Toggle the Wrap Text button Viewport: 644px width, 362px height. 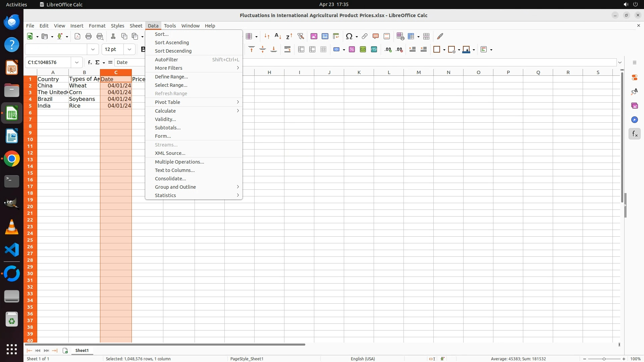pyautogui.click(x=287, y=50)
